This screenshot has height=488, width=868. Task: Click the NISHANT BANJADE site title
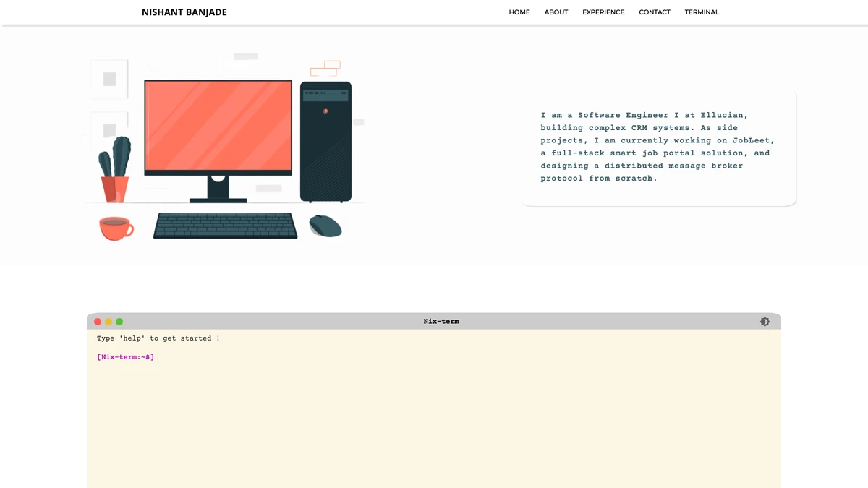point(184,12)
